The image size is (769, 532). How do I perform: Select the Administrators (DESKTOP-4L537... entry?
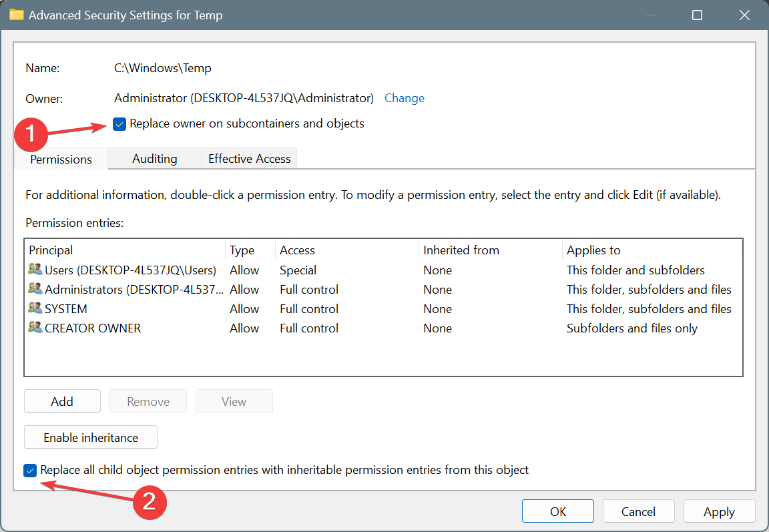[383, 289]
